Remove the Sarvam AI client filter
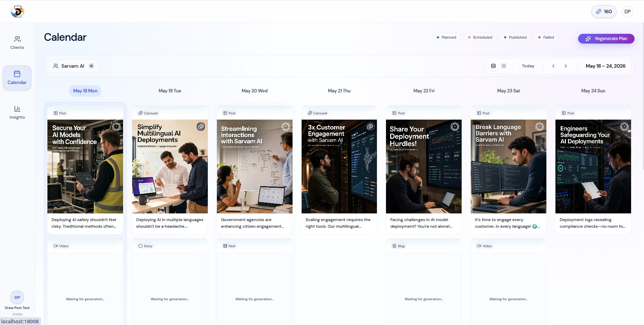This screenshot has height=325, width=644. 91,66
